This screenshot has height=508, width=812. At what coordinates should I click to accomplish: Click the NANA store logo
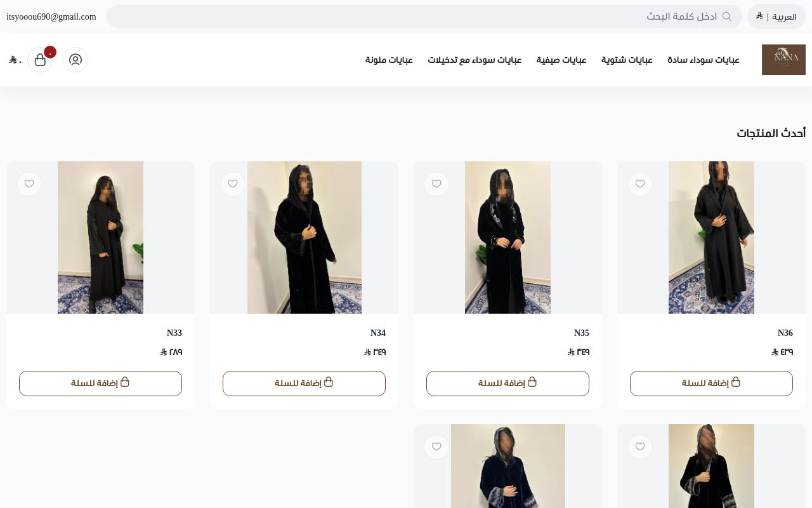point(783,60)
